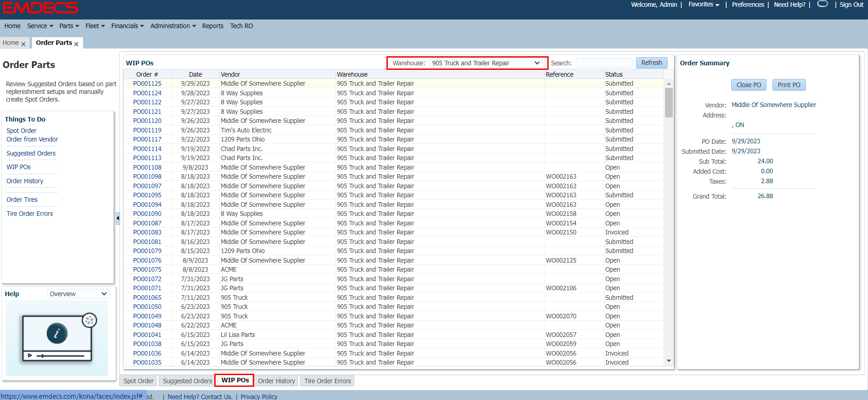
Task: Open purchase order PO001083
Action: tap(147, 232)
